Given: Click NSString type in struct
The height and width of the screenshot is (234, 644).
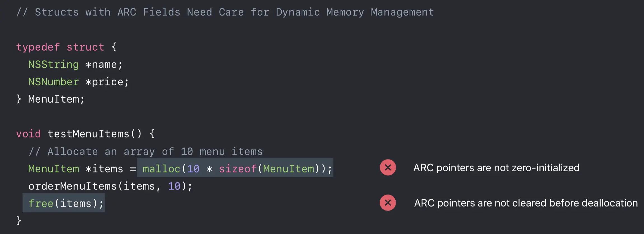Looking at the screenshot, I should click(x=53, y=65).
